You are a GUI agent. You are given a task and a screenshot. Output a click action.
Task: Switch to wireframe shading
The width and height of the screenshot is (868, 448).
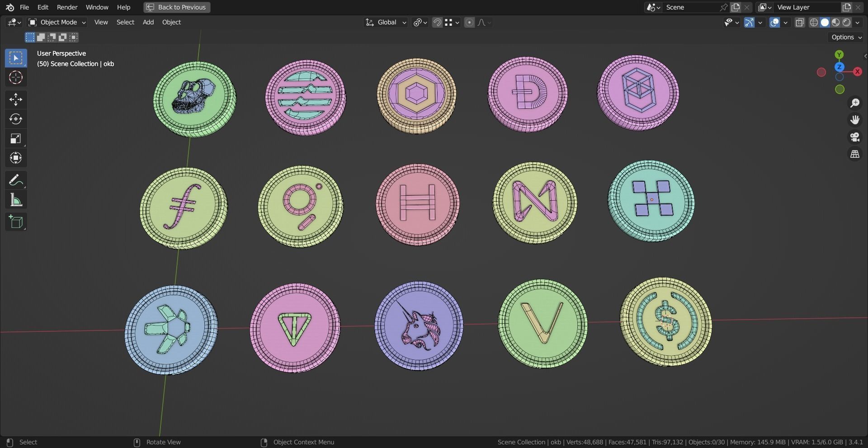pos(814,22)
